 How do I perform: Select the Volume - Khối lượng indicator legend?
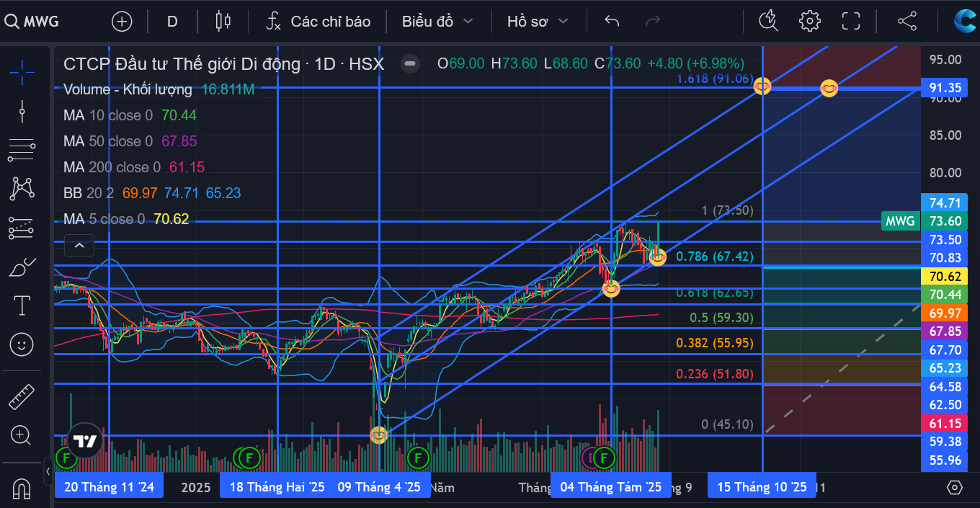[128, 89]
